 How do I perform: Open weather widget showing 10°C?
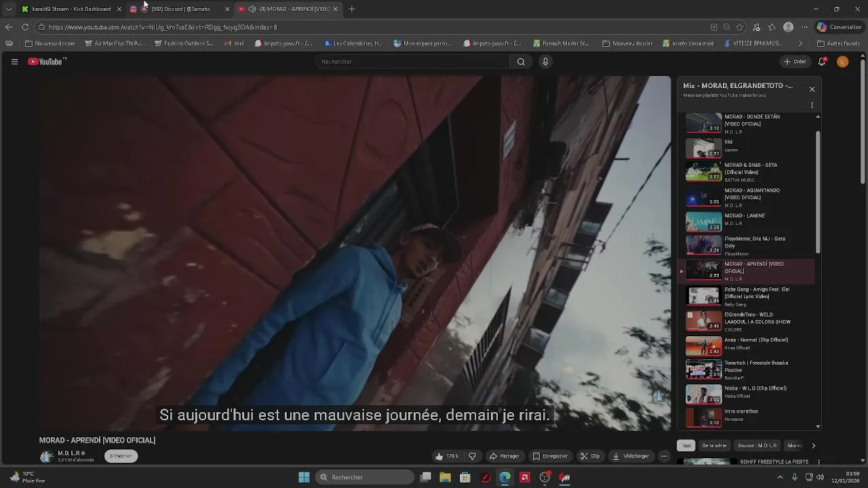pyautogui.click(x=28, y=477)
